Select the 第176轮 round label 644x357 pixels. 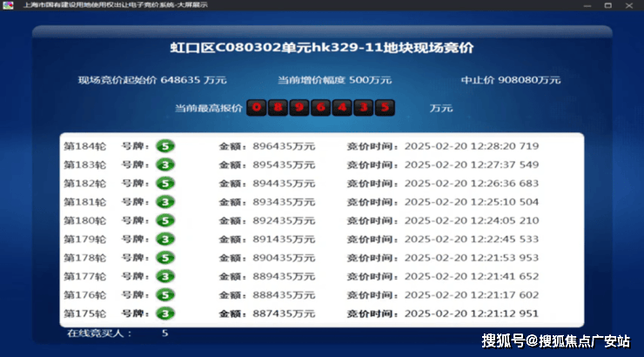tap(85, 295)
